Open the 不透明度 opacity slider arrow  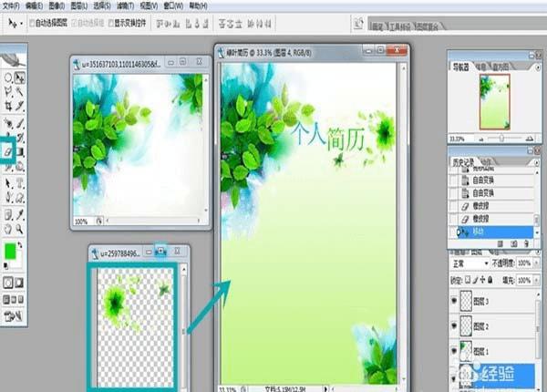[537, 263]
